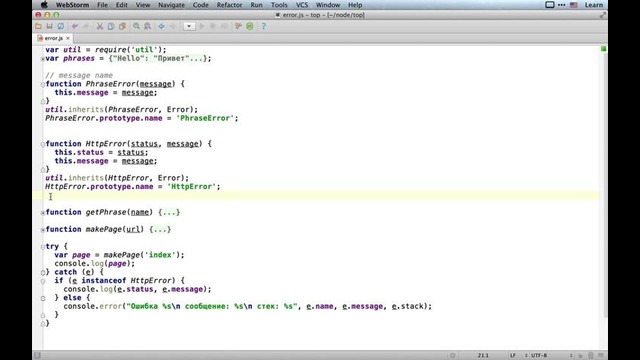Click the Open folder toolbar icon

pos(38,26)
